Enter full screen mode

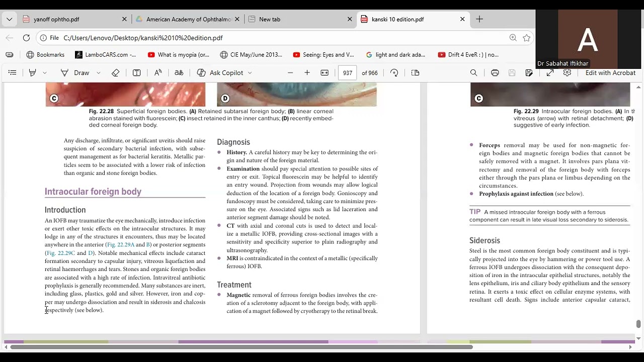pyautogui.click(x=550, y=73)
